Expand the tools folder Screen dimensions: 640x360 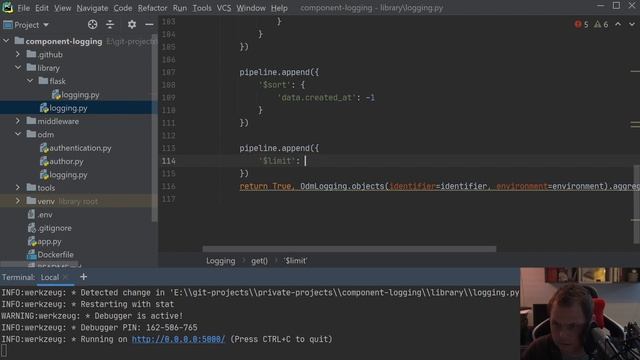(x=18, y=187)
